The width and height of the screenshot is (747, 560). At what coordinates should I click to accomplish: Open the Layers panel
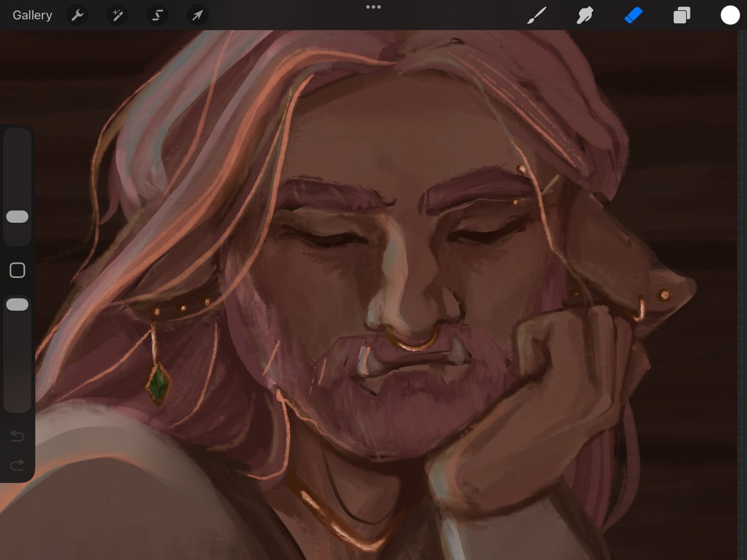[x=682, y=16]
